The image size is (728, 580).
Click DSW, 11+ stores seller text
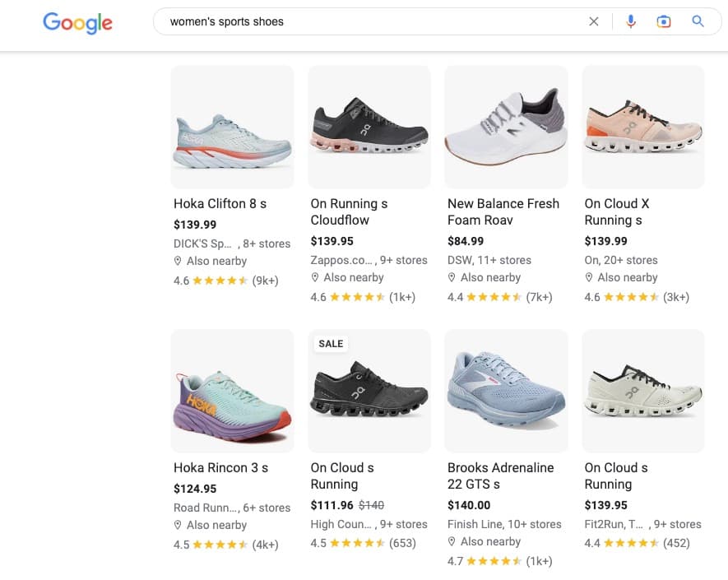pyautogui.click(x=489, y=260)
